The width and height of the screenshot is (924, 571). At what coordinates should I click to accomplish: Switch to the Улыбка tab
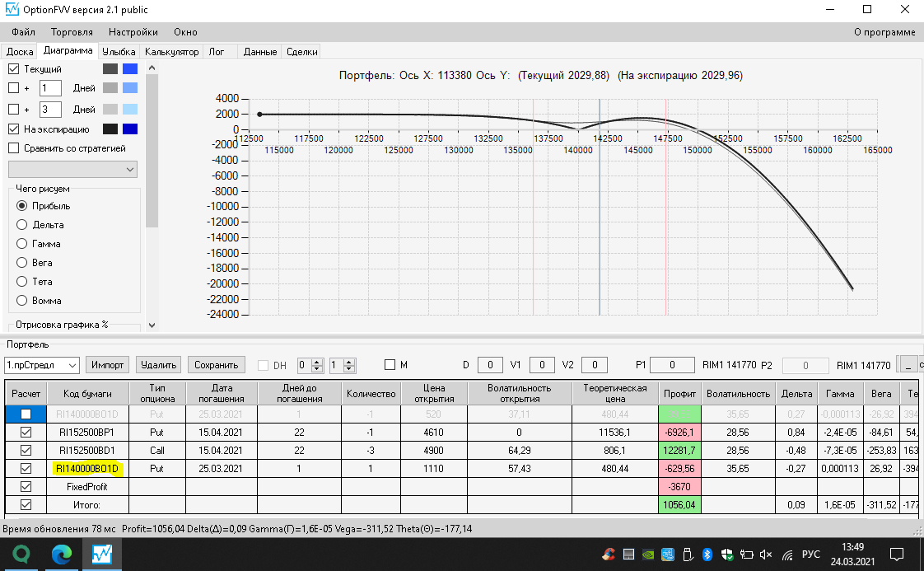119,52
